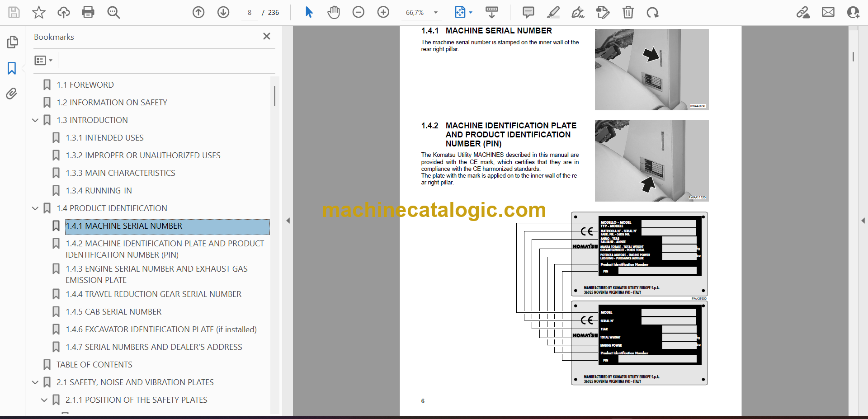The height and width of the screenshot is (419, 868).
Task: Collapse the 1.3 INTRODUCTION bookmark
Action: pos(35,120)
